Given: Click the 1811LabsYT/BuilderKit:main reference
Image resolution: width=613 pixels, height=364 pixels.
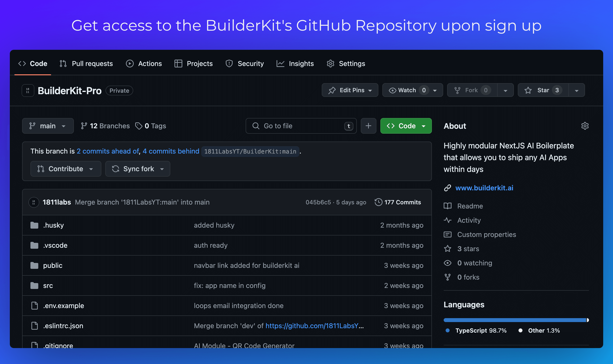Looking at the screenshot, I should tap(250, 151).
